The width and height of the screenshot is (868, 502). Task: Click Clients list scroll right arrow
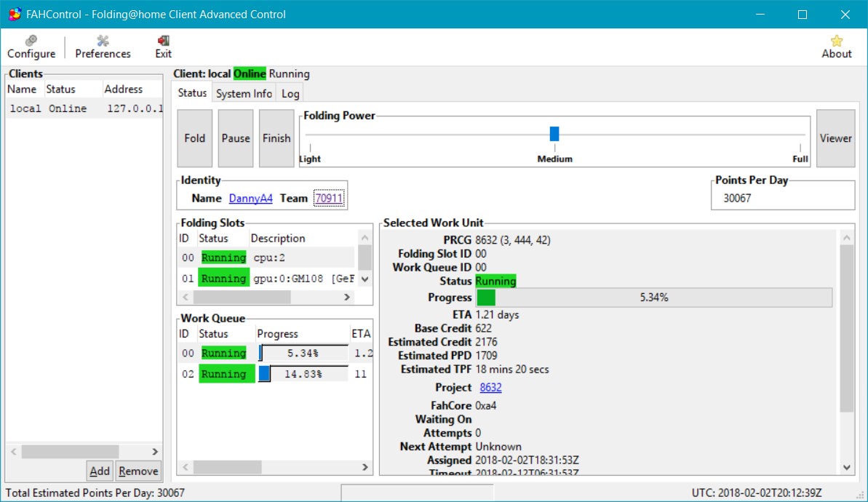[x=155, y=452]
